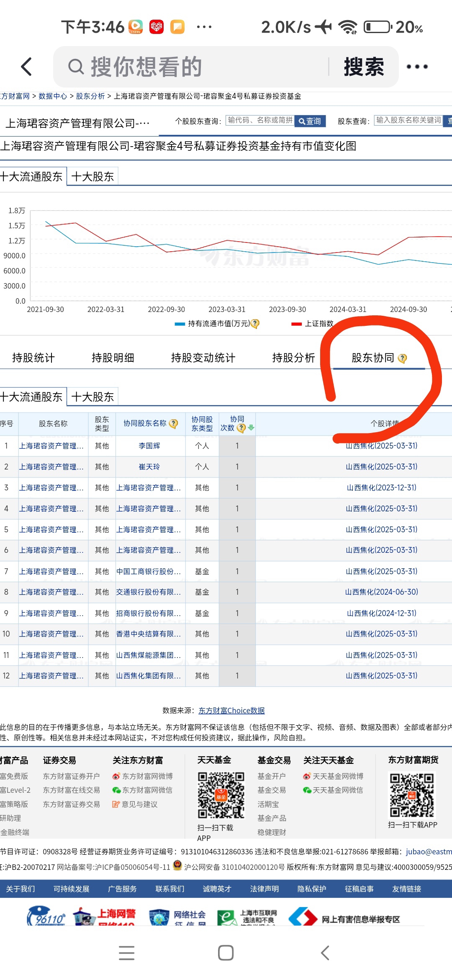Toggle the blue 持有流通市值 legend swatch
The height and width of the screenshot is (980, 452).
coord(180,324)
